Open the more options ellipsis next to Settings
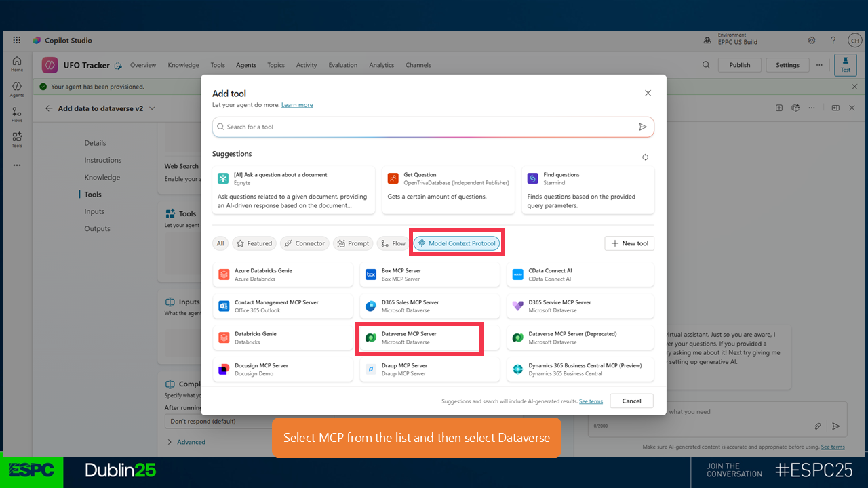The width and height of the screenshot is (868, 488). click(x=820, y=65)
